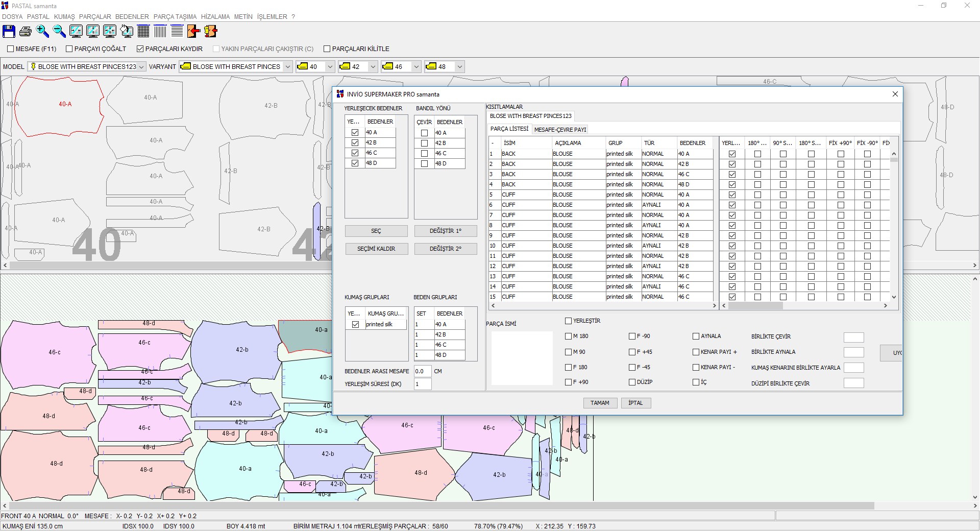Expand the MODEL dropdown list
980x531 pixels.
pos(141,67)
